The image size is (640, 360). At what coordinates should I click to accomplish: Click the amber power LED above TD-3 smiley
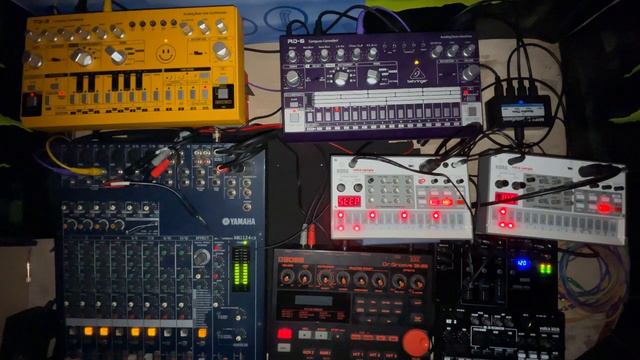[166, 41]
